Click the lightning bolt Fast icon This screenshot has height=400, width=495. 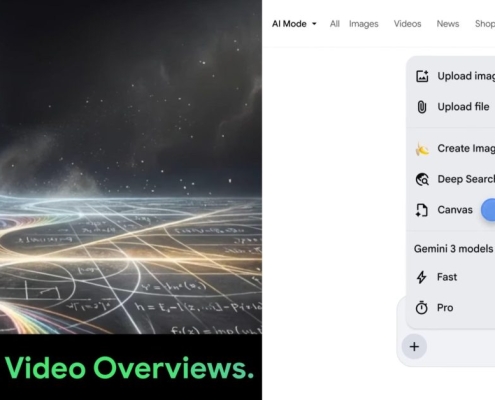(421, 277)
